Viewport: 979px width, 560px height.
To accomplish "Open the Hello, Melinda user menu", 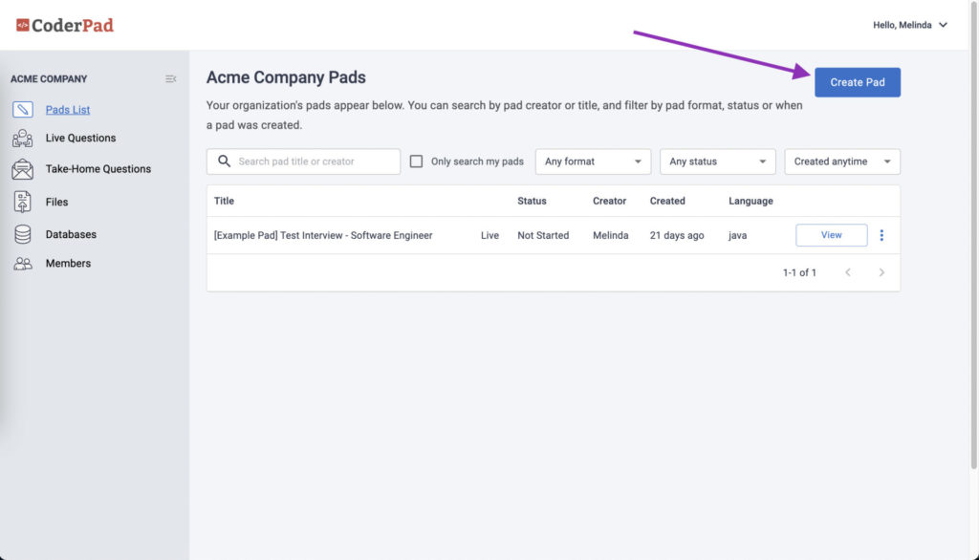I will click(910, 25).
